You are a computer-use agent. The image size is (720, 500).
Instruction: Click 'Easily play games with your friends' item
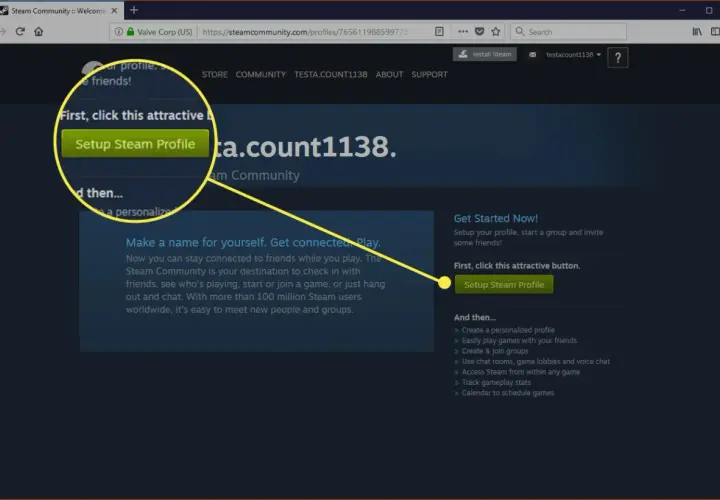[x=519, y=341]
